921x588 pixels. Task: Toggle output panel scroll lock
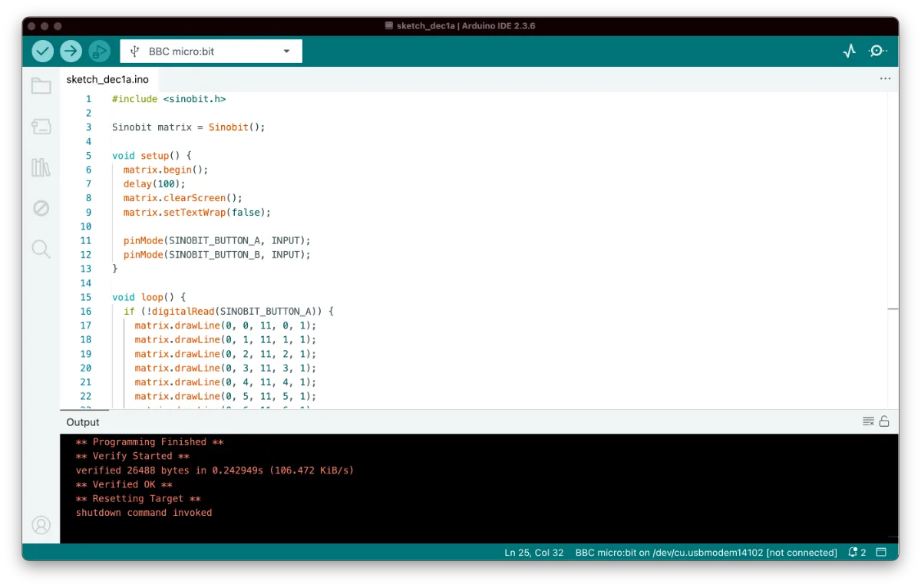(884, 421)
